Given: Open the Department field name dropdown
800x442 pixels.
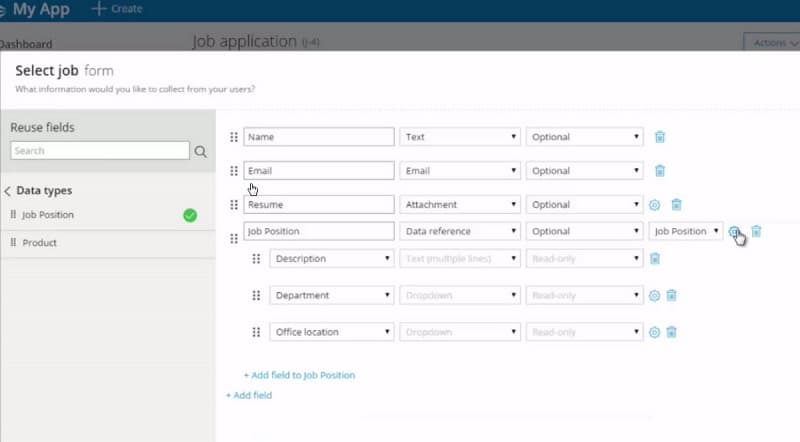Looking at the screenshot, I should 331,296.
